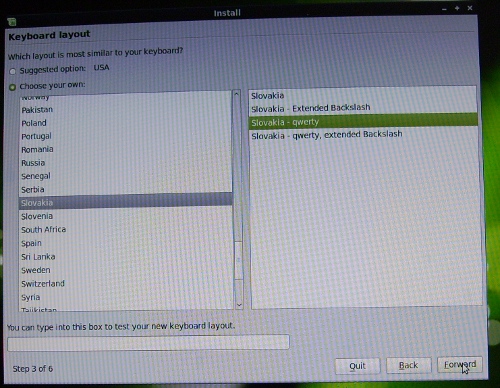Minimize the Install window
Viewport: 500px width, 388px height.
tap(444, 9)
